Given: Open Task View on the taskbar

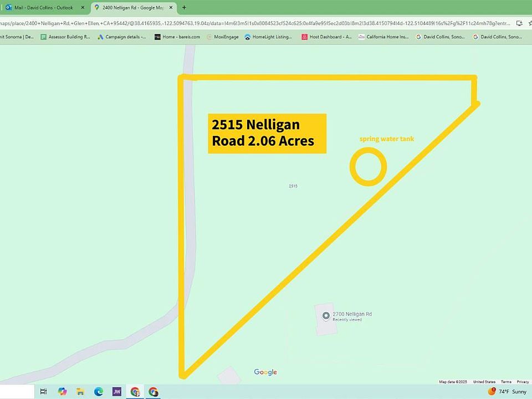Looking at the screenshot, I should (43, 392).
